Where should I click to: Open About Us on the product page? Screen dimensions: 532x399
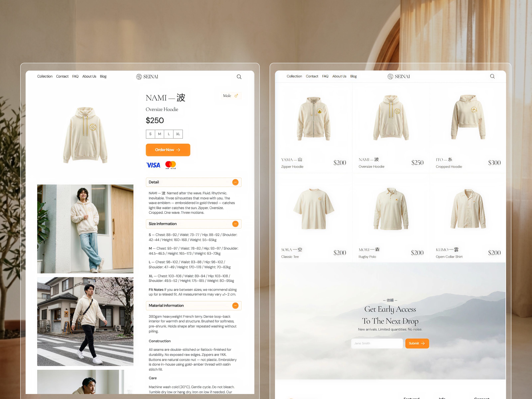pyautogui.click(x=89, y=76)
